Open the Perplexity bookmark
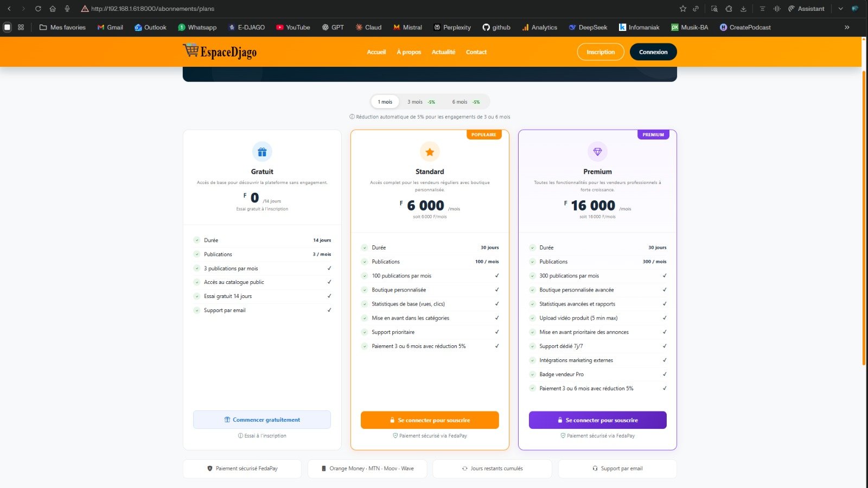 pyautogui.click(x=452, y=27)
